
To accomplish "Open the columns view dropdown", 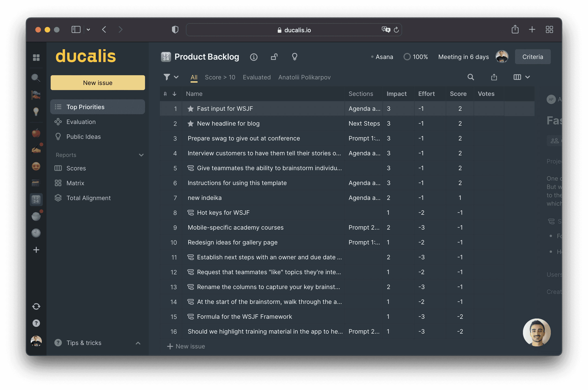I will click(x=522, y=77).
